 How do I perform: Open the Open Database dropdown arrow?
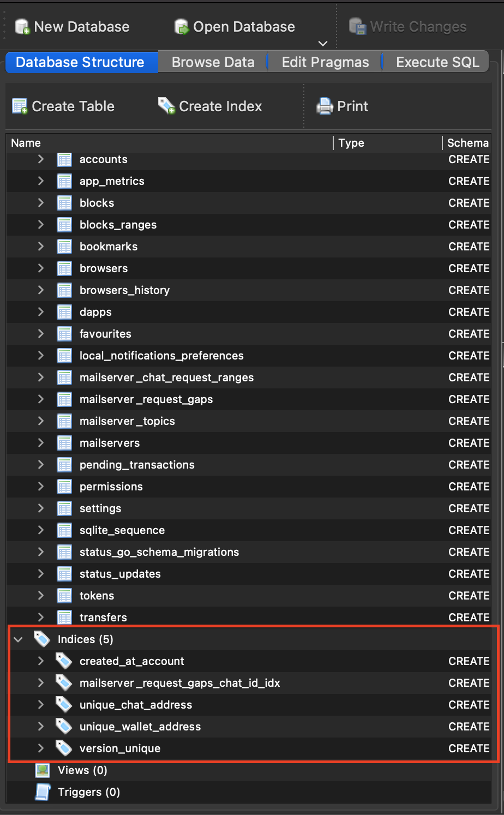click(x=322, y=44)
